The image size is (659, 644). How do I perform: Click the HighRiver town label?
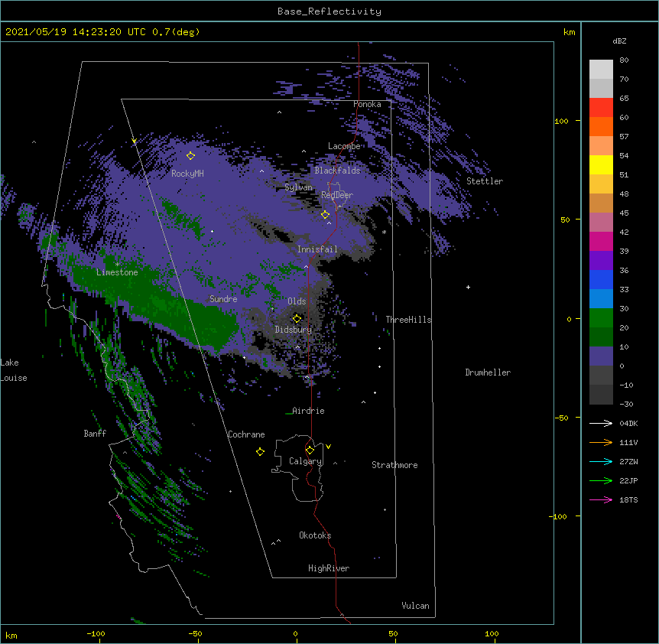point(329,568)
